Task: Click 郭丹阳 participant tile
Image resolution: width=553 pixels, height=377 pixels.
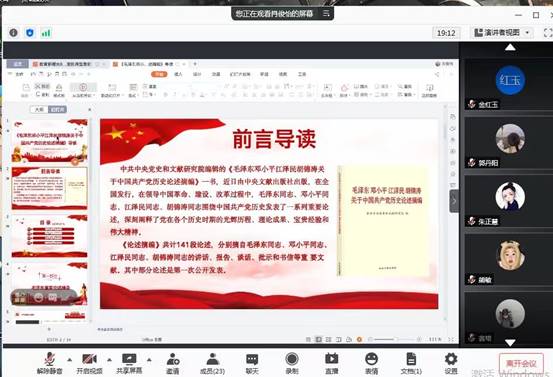Action: pos(509,143)
